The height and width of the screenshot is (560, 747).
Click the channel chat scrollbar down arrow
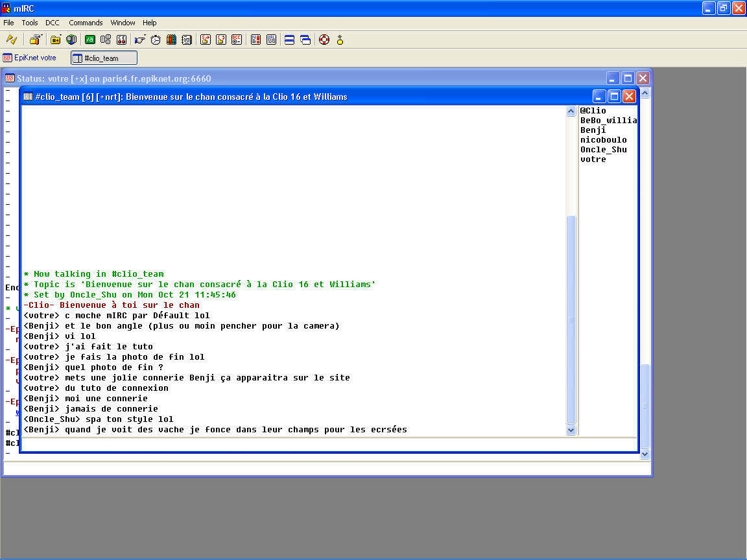point(571,430)
